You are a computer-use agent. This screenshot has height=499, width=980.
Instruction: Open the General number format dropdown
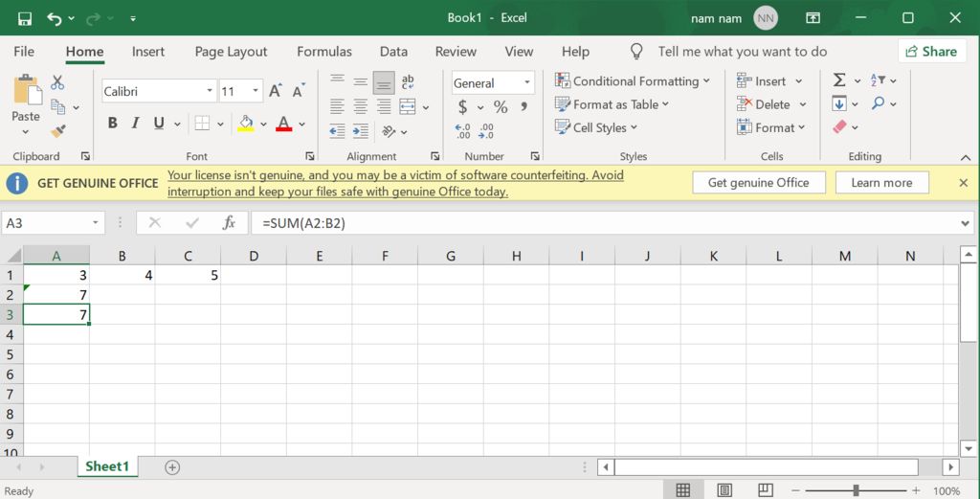pos(527,83)
